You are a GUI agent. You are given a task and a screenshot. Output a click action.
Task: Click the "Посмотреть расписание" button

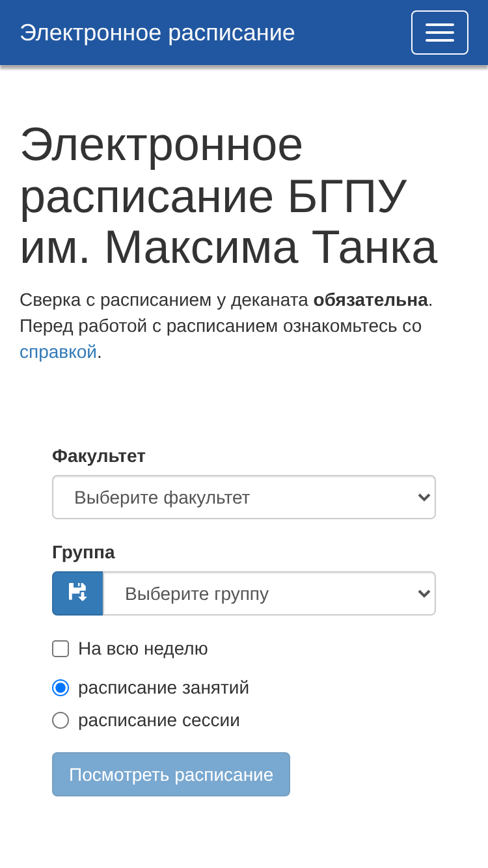(171, 774)
